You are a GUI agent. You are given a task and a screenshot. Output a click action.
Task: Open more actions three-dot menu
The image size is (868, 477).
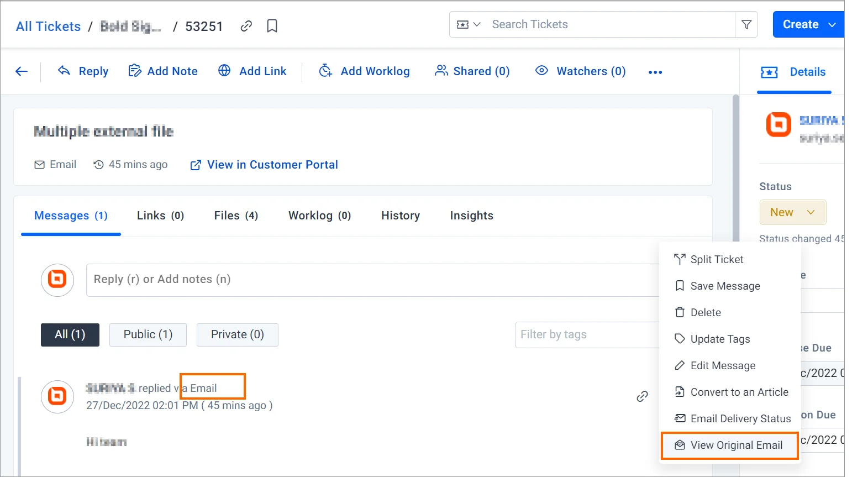[655, 72]
